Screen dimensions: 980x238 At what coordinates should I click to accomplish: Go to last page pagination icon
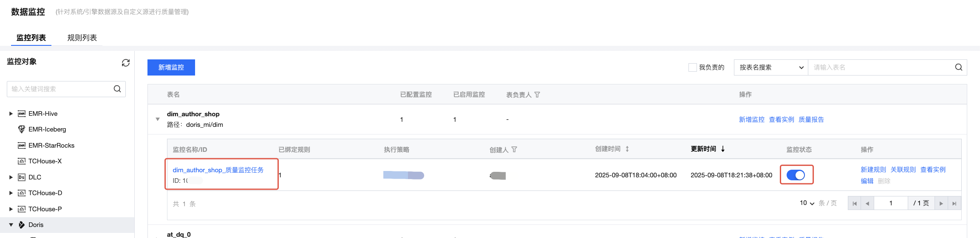954,204
